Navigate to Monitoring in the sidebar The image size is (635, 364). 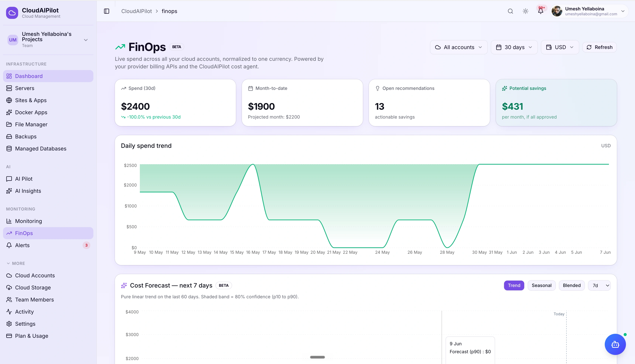(x=48, y=221)
